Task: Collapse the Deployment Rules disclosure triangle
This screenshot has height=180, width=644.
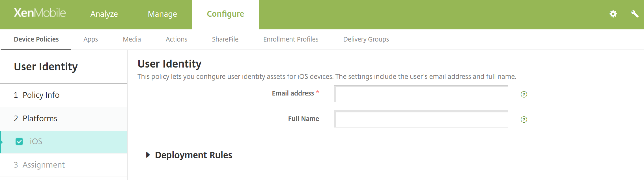Action: [x=148, y=155]
